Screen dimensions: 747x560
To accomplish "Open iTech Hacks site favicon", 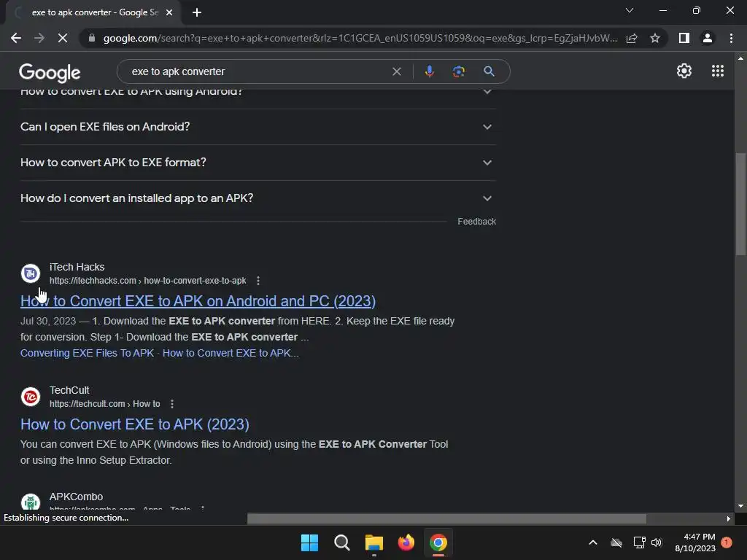I will click(x=31, y=273).
